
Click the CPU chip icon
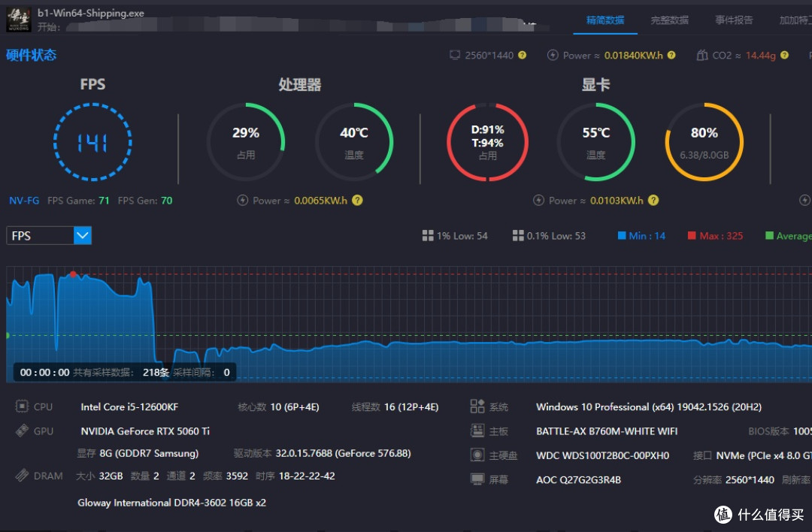[x=22, y=407]
